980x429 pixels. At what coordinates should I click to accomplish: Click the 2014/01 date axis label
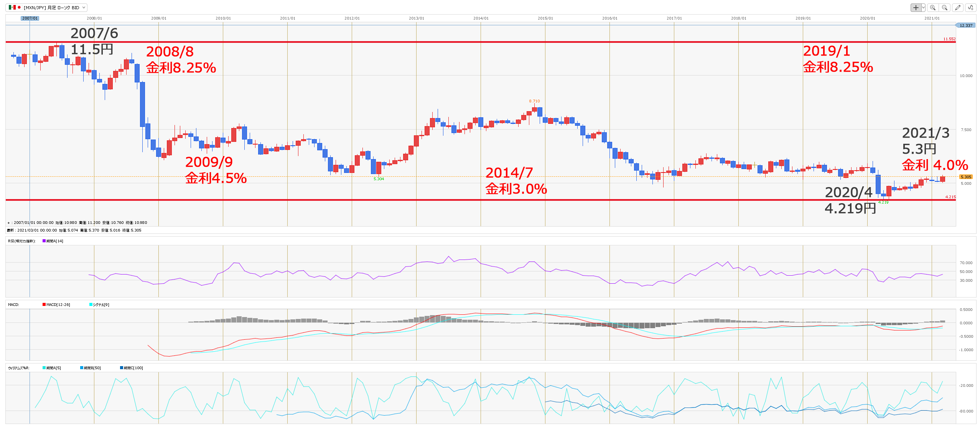click(x=481, y=18)
